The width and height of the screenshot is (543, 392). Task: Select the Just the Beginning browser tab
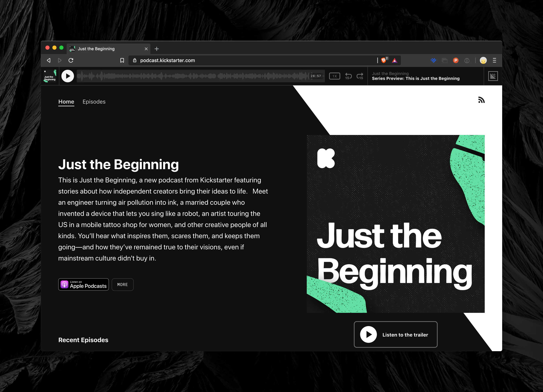click(x=109, y=49)
